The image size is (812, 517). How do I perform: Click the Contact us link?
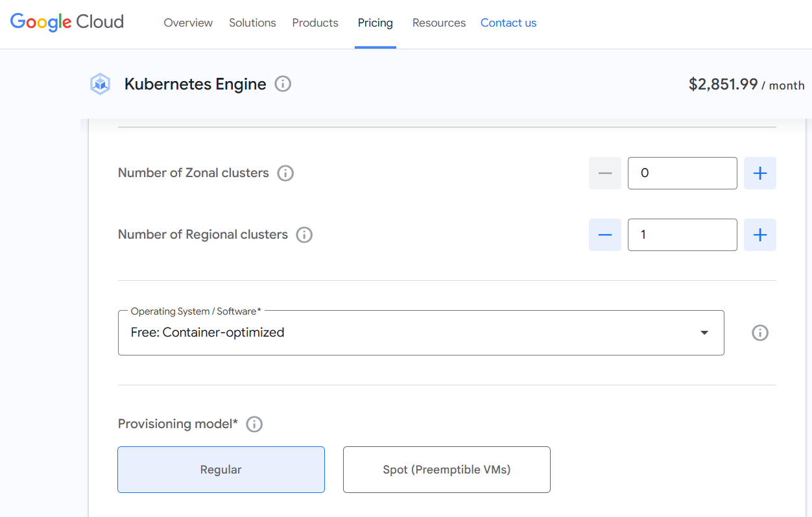coord(508,23)
